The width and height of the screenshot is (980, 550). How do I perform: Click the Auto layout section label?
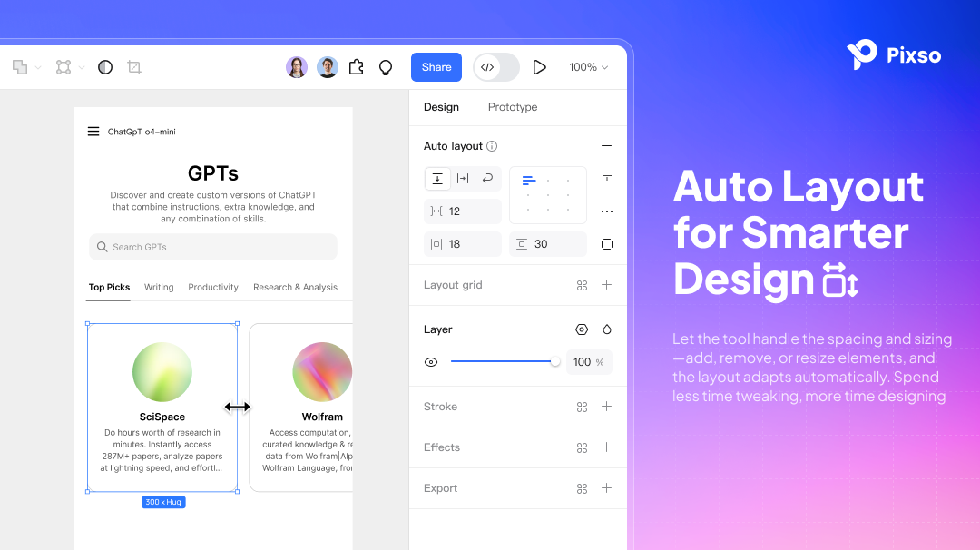pyautogui.click(x=453, y=146)
